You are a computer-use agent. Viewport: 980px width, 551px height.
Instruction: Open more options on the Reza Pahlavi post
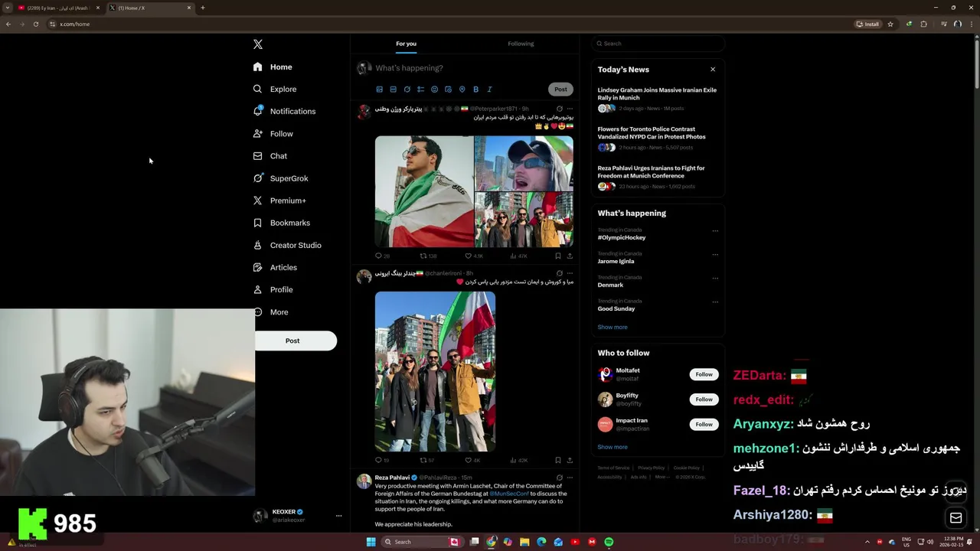pos(570,478)
